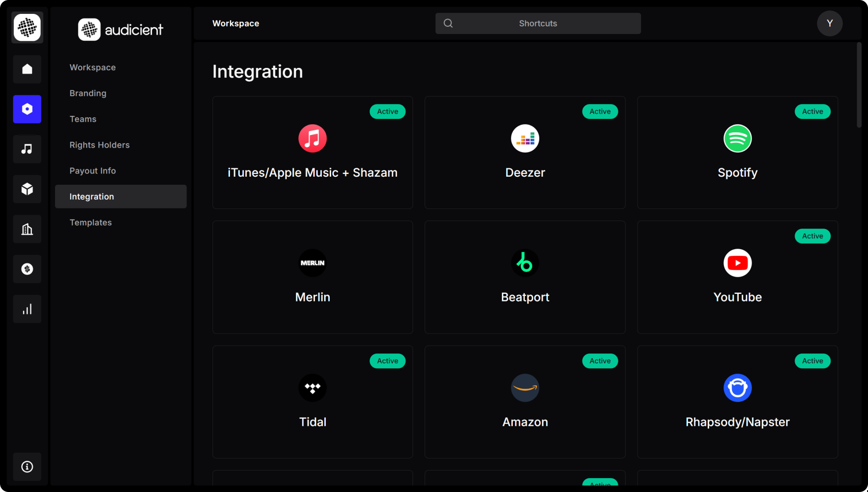Toggle the Active badge on Tidal
The width and height of the screenshot is (868, 492).
point(387,361)
